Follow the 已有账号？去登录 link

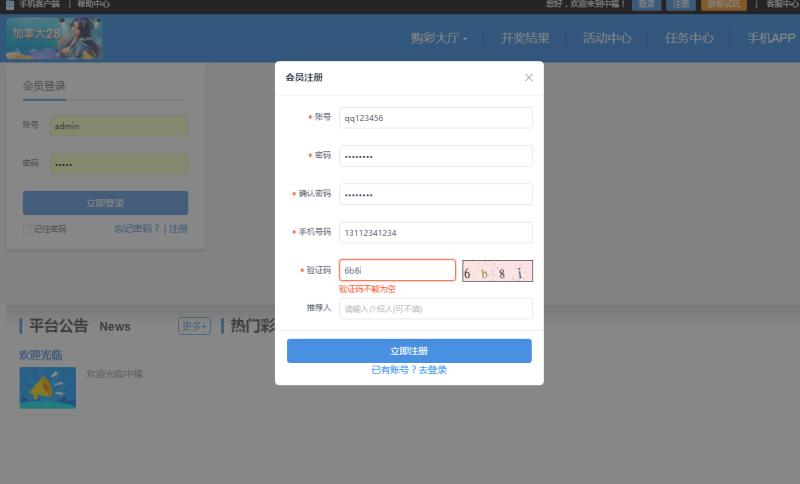pos(409,370)
